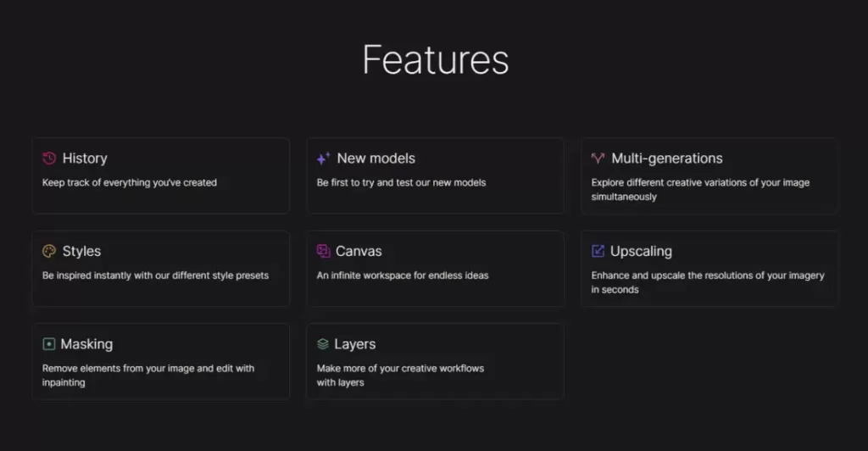Select the Canvas heading

(359, 251)
